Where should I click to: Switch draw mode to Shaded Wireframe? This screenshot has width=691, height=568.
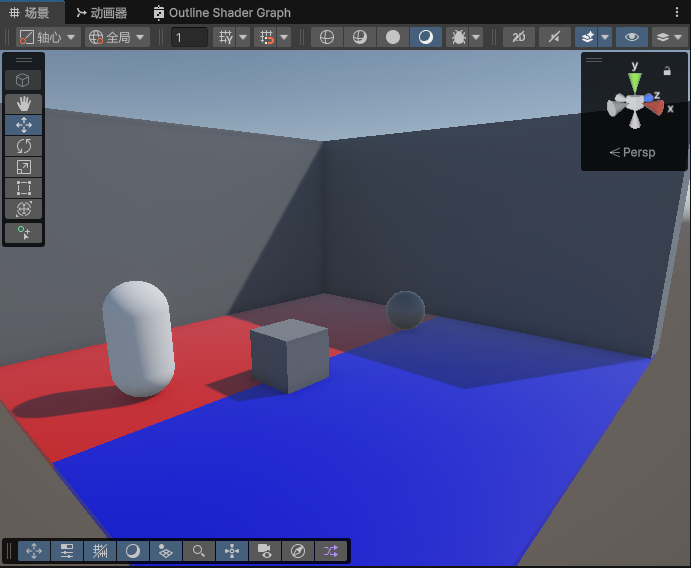pyautogui.click(x=360, y=37)
